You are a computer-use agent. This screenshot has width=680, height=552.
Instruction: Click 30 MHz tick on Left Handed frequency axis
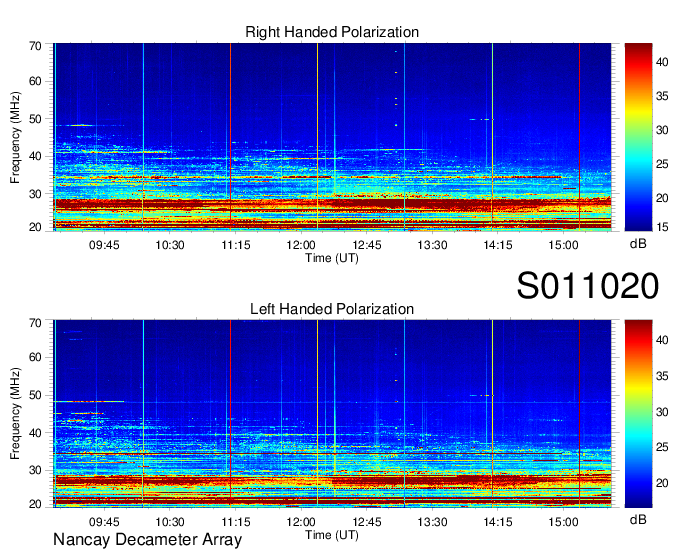(35, 470)
